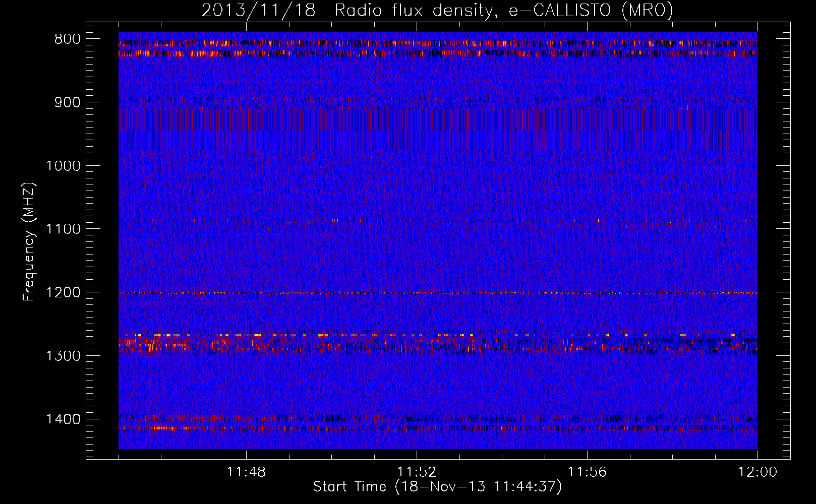Click the "Frequency (MHZ)" axis label
Image resolution: width=816 pixels, height=504 pixels.
pyautogui.click(x=29, y=242)
